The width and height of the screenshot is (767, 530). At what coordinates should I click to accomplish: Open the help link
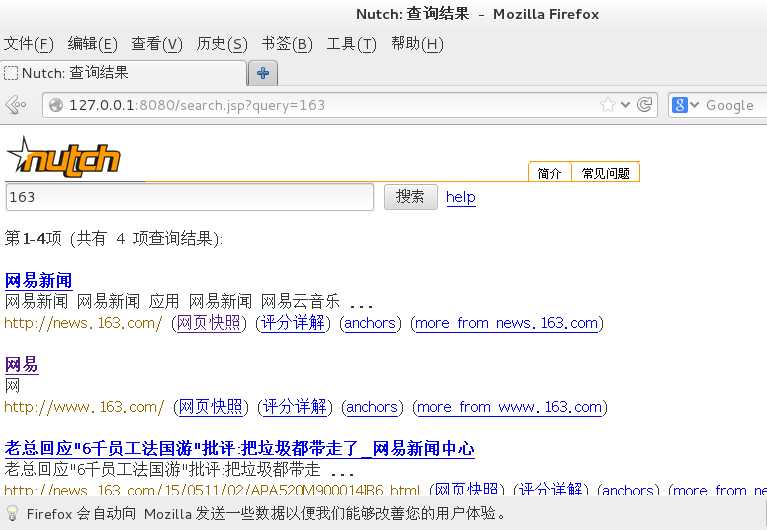click(x=461, y=197)
